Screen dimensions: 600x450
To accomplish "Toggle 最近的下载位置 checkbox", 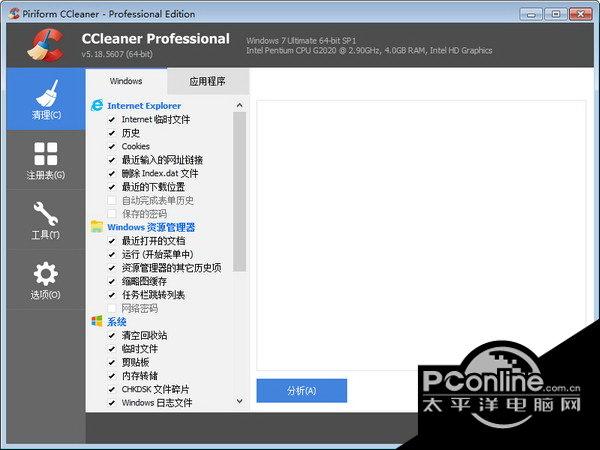I will tap(112, 187).
